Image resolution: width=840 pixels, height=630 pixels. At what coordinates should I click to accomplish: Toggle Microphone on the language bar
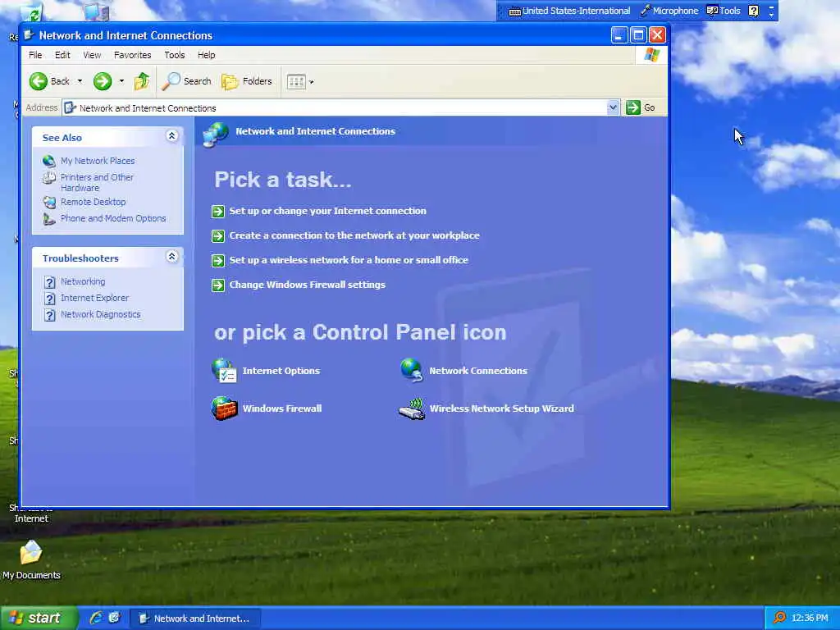point(669,11)
